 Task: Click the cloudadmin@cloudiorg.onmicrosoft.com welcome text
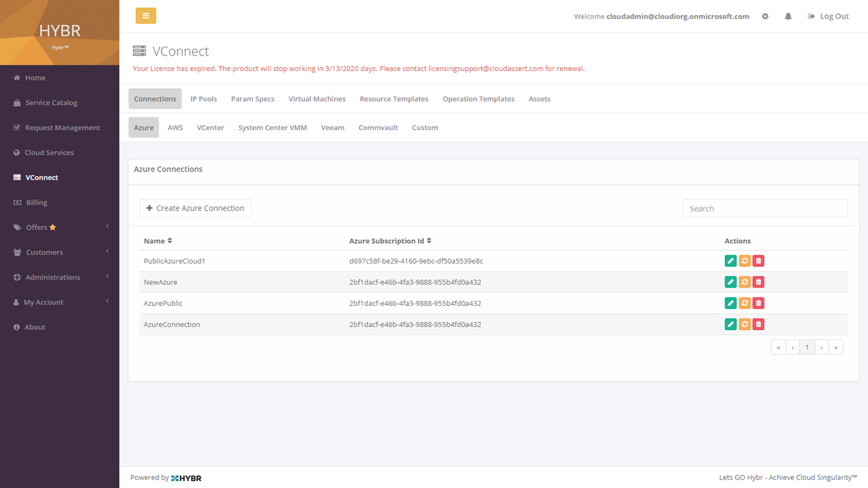[677, 16]
